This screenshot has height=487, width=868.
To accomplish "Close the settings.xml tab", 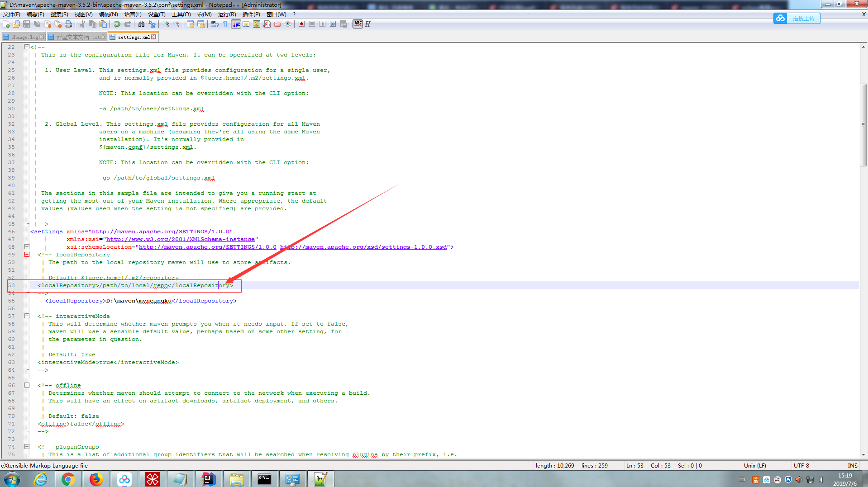I will click(x=154, y=37).
